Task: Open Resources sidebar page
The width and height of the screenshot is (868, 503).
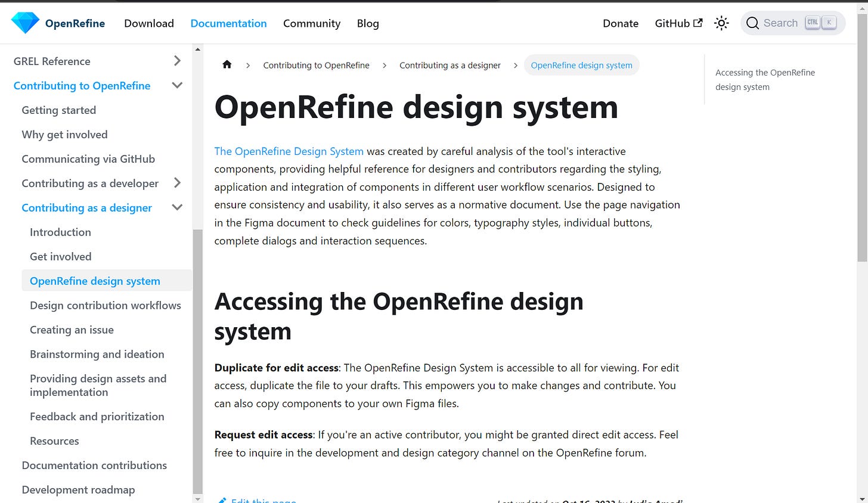Action: [x=54, y=442]
